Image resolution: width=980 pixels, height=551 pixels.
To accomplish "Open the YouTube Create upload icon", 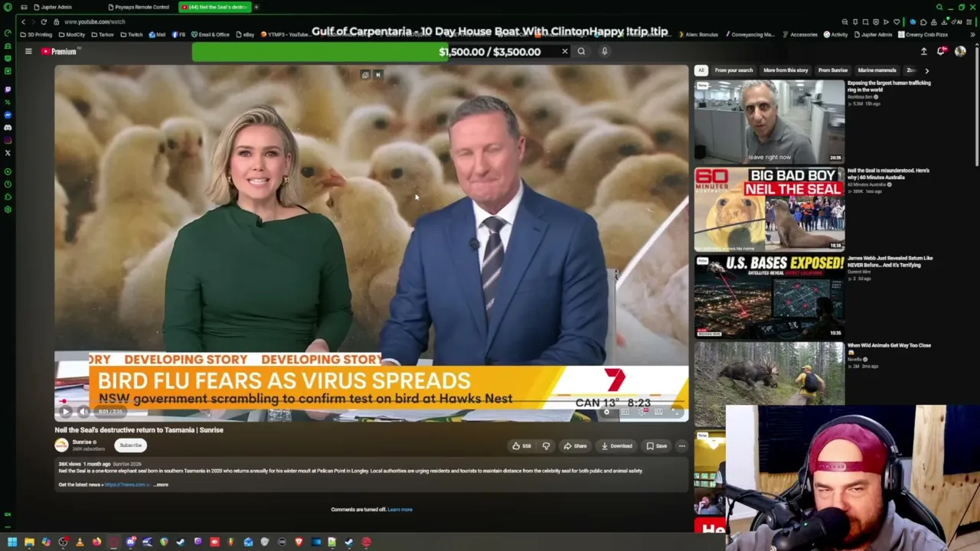I will click(x=923, y=51).
